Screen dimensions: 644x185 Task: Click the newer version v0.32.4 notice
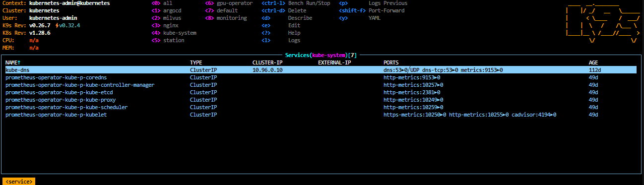click(68, 25)
